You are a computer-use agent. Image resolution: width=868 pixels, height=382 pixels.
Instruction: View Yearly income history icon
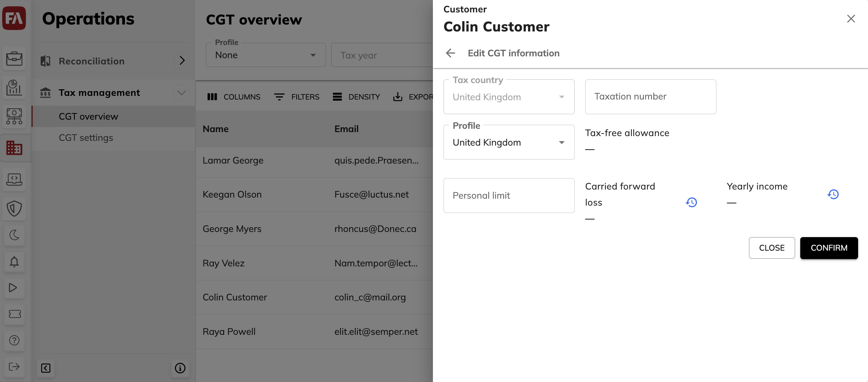833,194
